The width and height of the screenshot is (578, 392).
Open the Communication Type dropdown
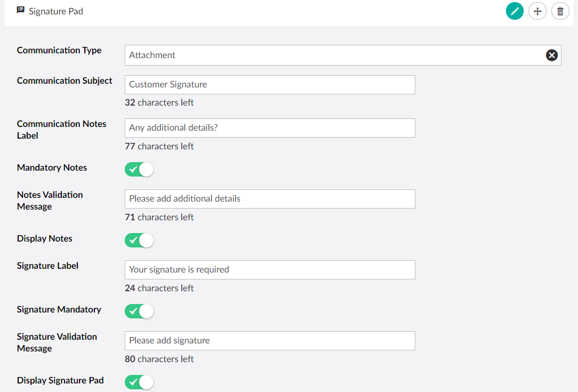(x=333, y=55)
